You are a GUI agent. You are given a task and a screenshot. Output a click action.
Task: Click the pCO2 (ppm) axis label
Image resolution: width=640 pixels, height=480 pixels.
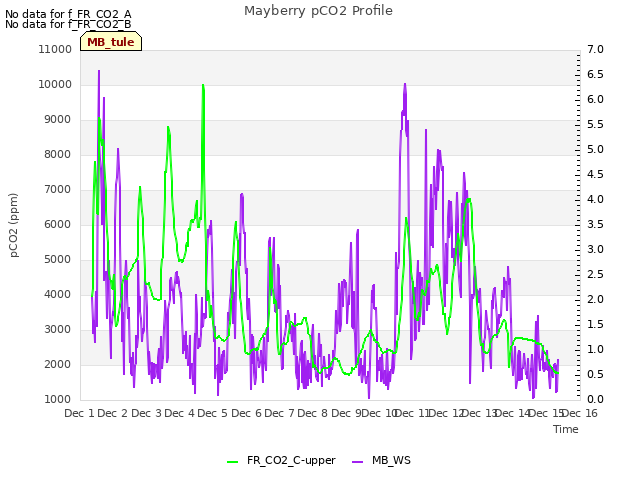13,225
